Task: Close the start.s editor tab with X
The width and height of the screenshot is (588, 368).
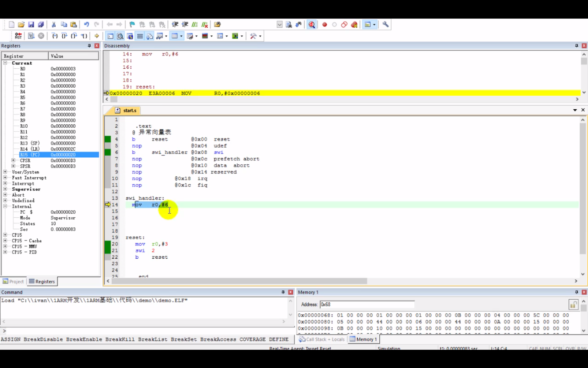Action: pyautogui.click(x=583, y=110)
